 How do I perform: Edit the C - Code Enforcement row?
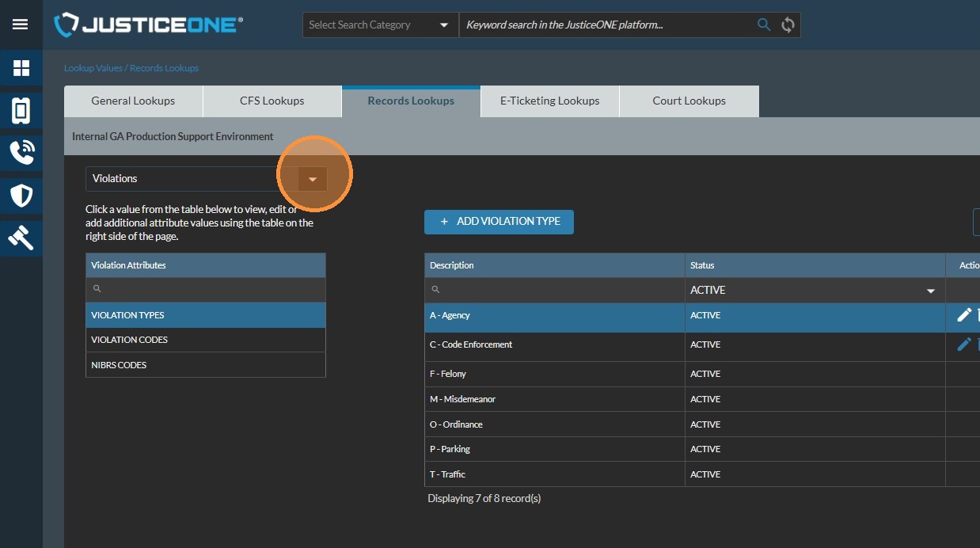963,344
